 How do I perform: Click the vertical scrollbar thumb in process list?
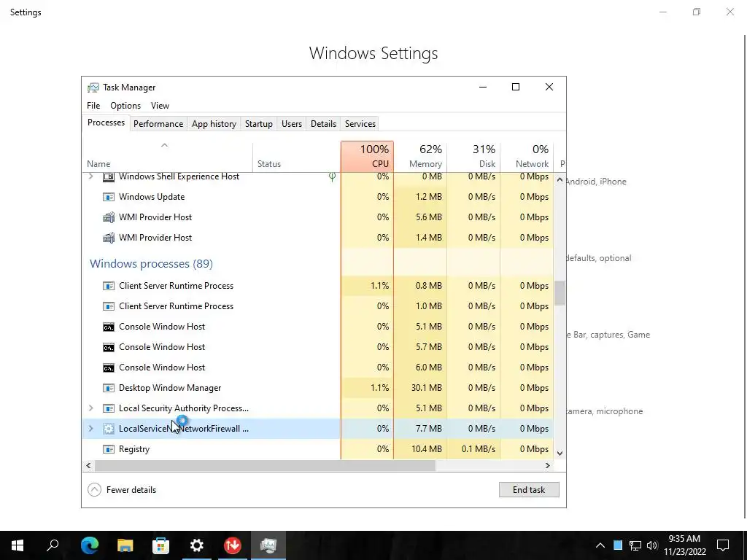pyautogui.click(x=560, y=293)
